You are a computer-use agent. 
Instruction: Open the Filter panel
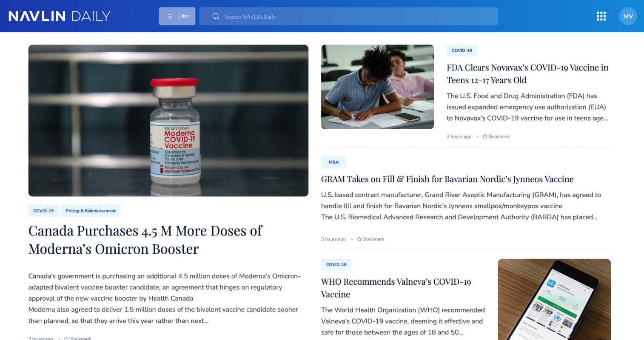point(177,16)
